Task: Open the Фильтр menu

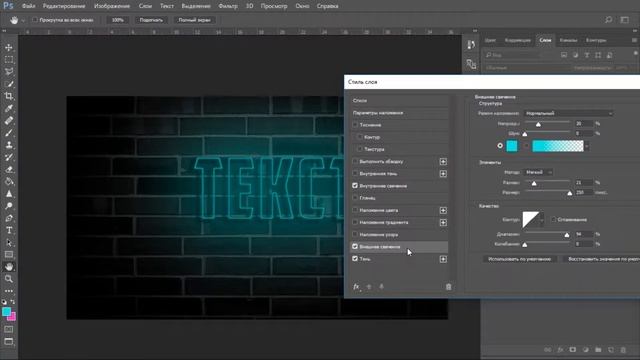Action: click(228, 6)
